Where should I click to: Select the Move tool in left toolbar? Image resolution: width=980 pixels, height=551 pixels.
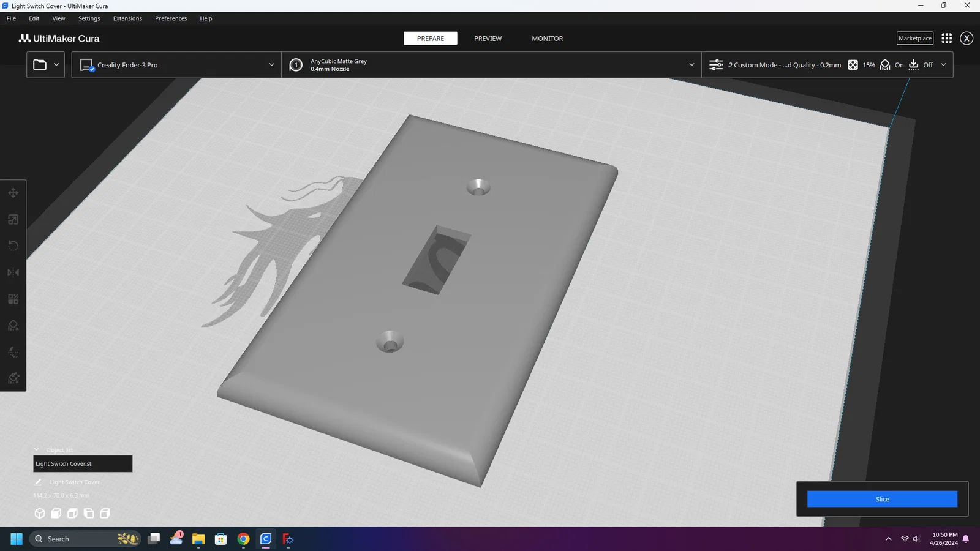pos(13,193)
